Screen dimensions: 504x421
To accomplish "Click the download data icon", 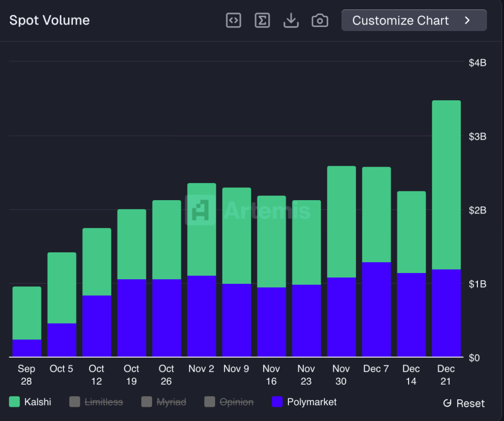I will [x=291, y=20].
